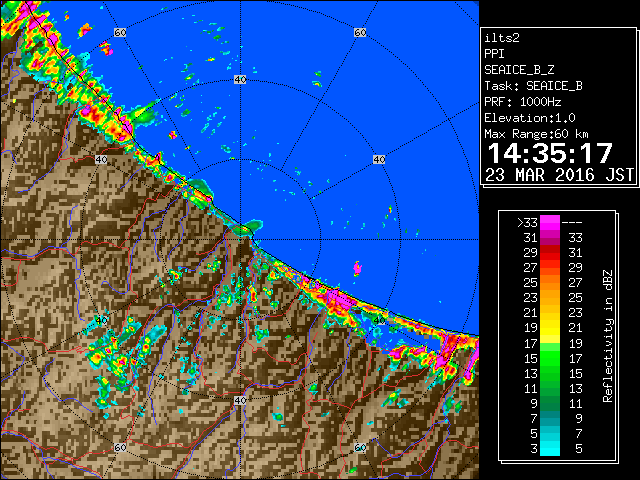
Task: Click the "40" range label due north
Action: (240, 80)
